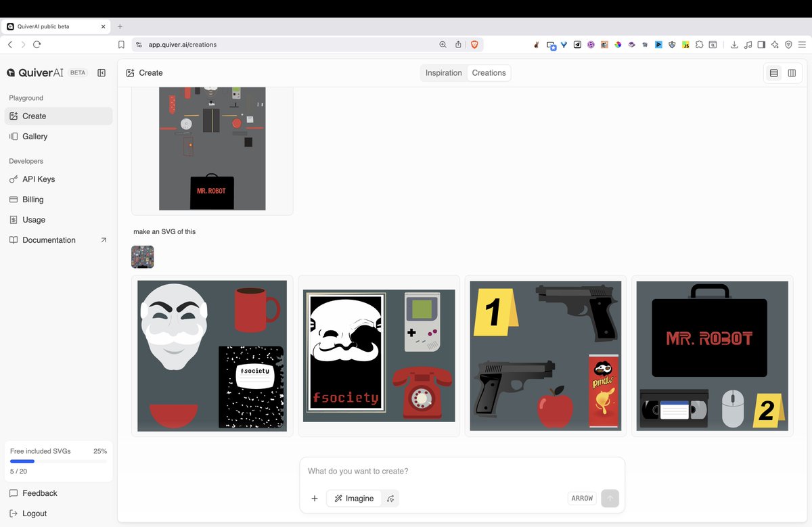The width and height of the screenshot is (812, 527).
Task: Open API Keys in Developers section
Action: click(x=58, y=179)
